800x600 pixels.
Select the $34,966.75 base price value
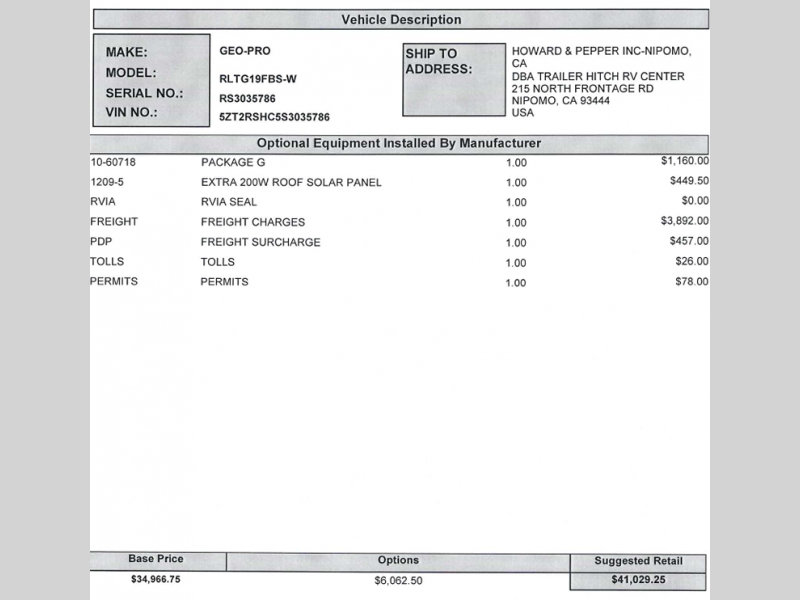(x=157, y=579)
